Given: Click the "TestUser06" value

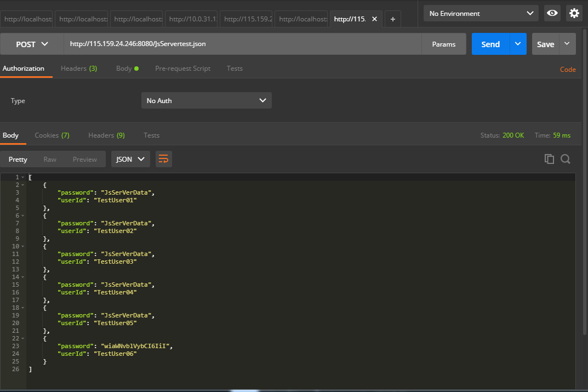Looking at the screenshot, I should [x=115, y=354].
